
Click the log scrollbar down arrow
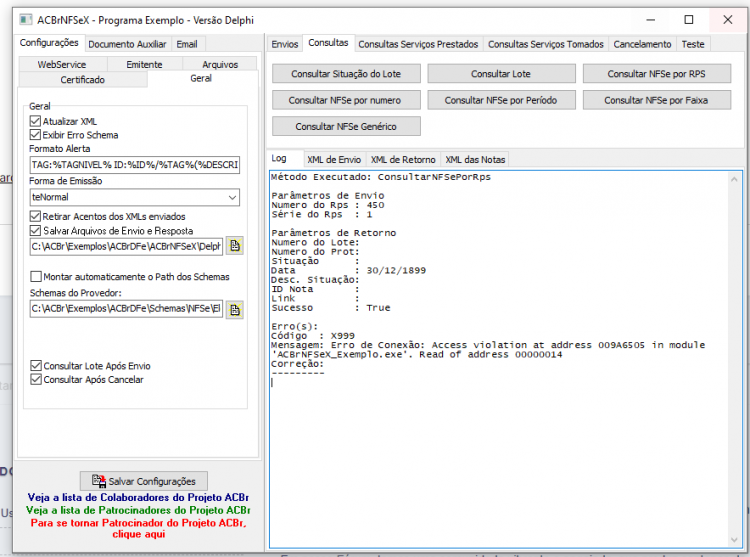(734, 540)
